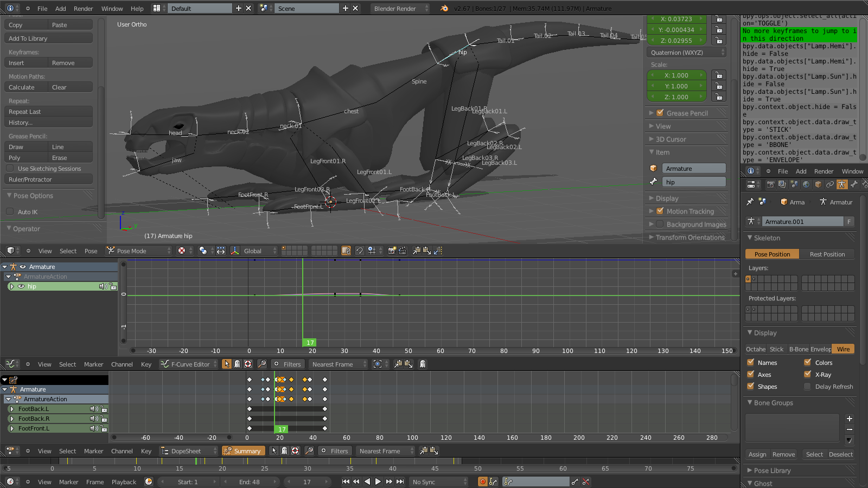Toggle the Names display checkbox
This screenshot has height=488, width=868.
[x=751, y=362]
